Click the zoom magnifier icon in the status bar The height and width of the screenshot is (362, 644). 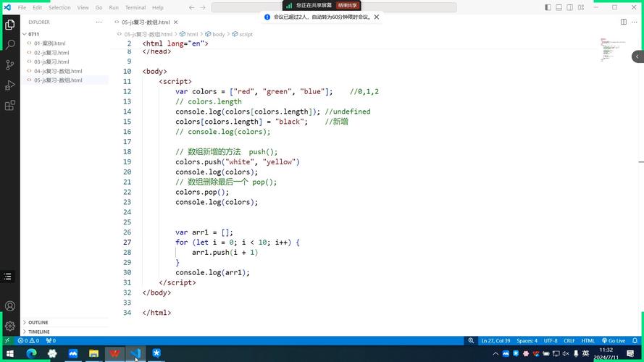point(471,341)
